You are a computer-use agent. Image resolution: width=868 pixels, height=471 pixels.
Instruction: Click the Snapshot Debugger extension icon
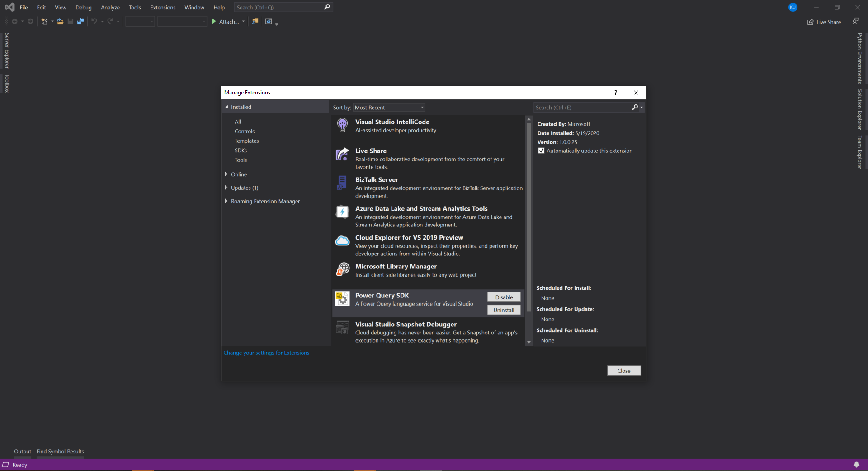342,327
